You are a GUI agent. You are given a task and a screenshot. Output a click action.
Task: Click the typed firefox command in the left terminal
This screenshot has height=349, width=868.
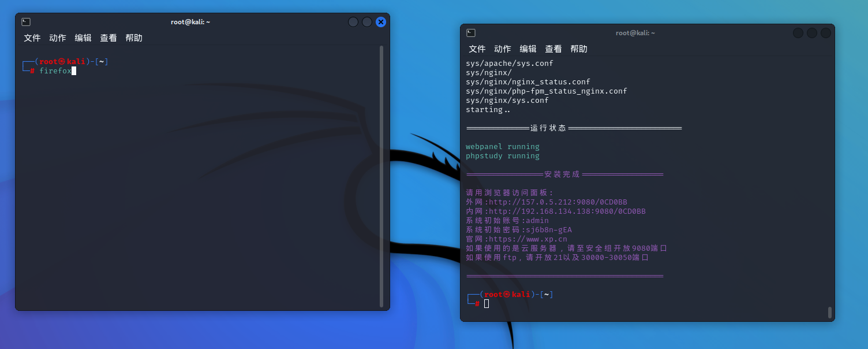(55, 70)
